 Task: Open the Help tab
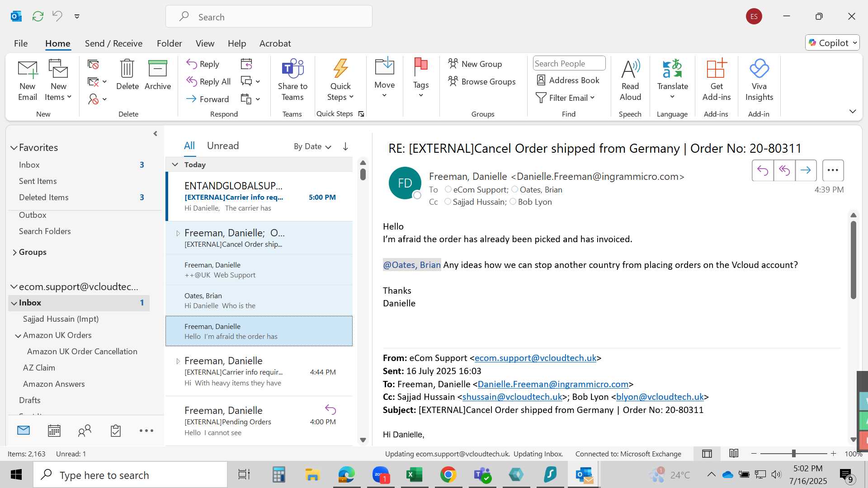coord(237,43)
